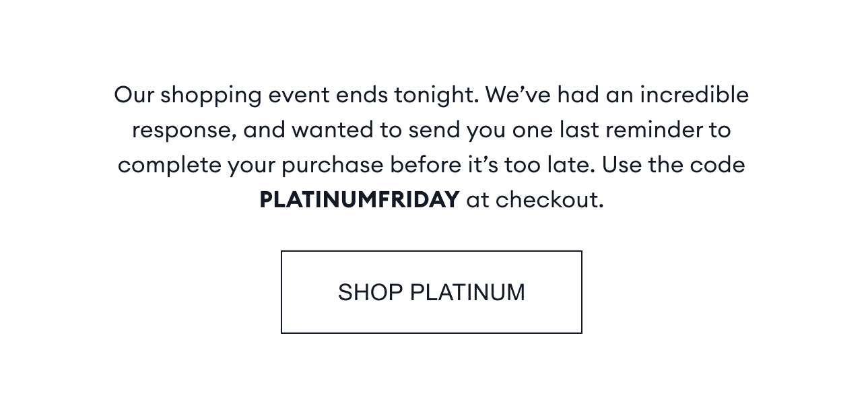Click the word "checkout" in last line
868x420 pixels.
[x=548, y=200]
